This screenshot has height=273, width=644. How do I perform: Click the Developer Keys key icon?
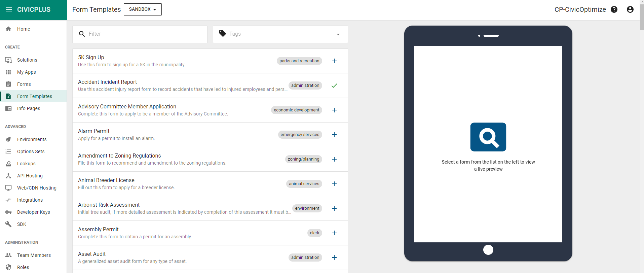(x=8, y=212)
